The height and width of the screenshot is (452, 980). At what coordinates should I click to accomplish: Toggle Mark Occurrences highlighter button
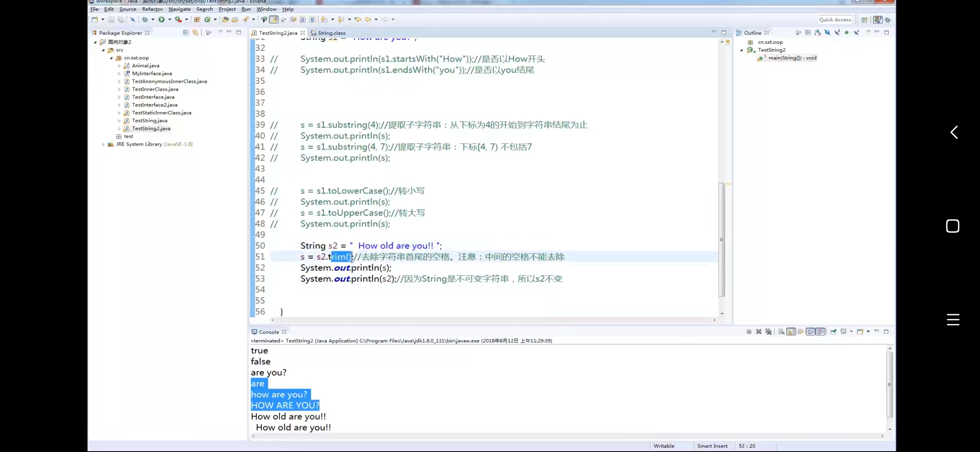click(273, 19)
